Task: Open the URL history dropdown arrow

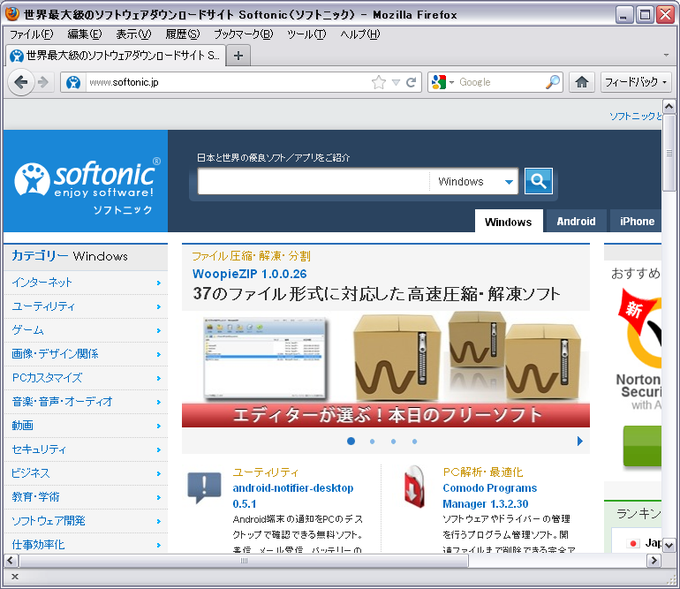Action: [x=396, y=82]
